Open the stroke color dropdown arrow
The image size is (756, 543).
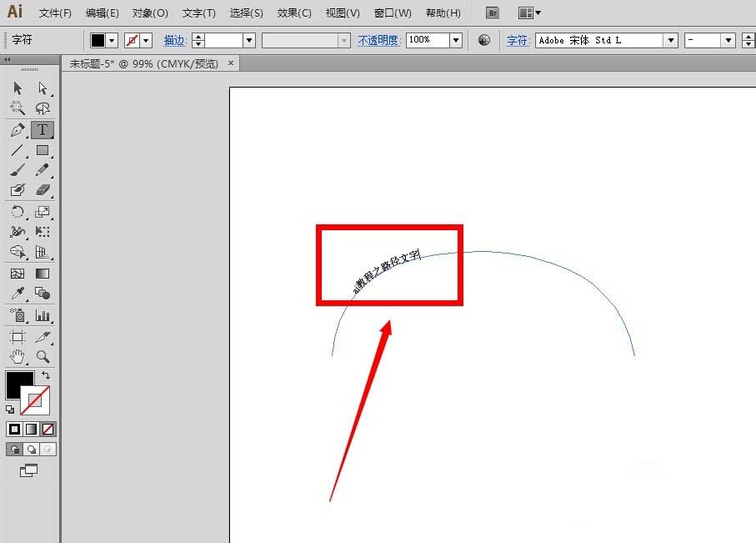146,41
